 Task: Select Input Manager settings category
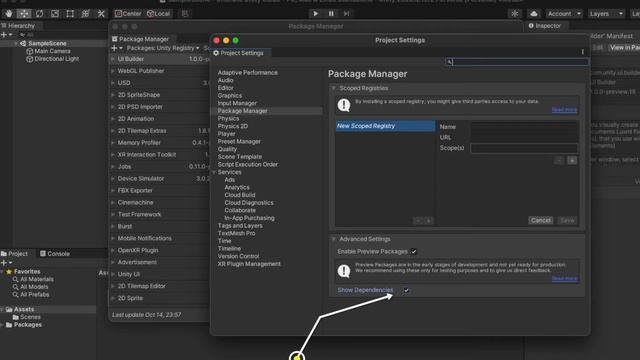pyautogui.click(x=237, y=103)
